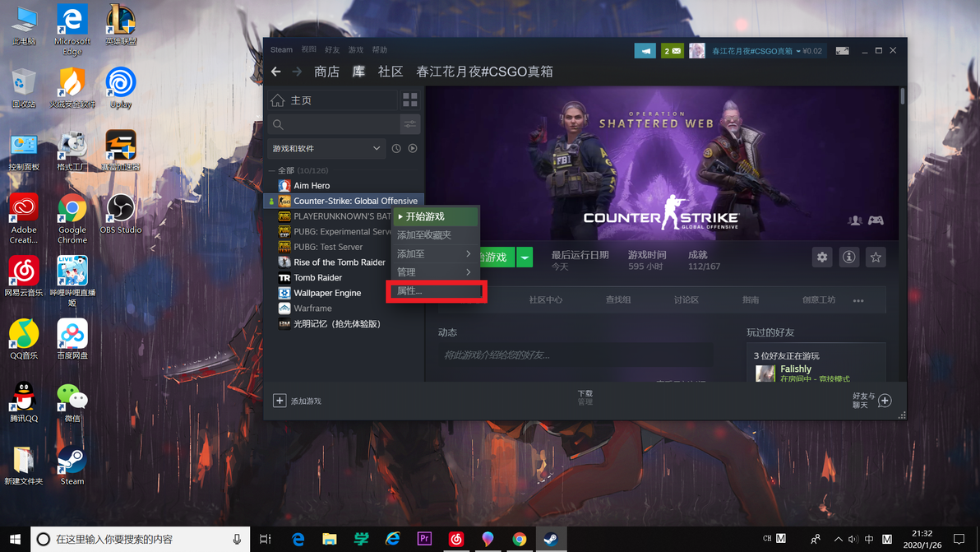Show more game links ellipsis
Viewport: 980px width, 552px height.
858,301
